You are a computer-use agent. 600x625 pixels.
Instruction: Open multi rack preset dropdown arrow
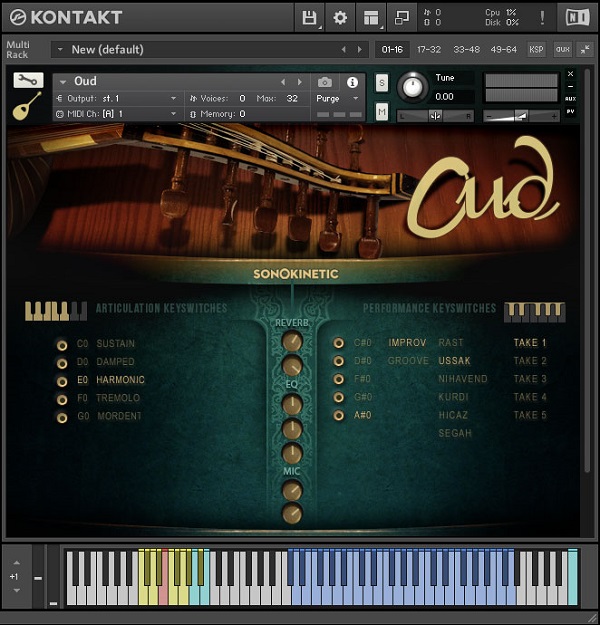60,49
